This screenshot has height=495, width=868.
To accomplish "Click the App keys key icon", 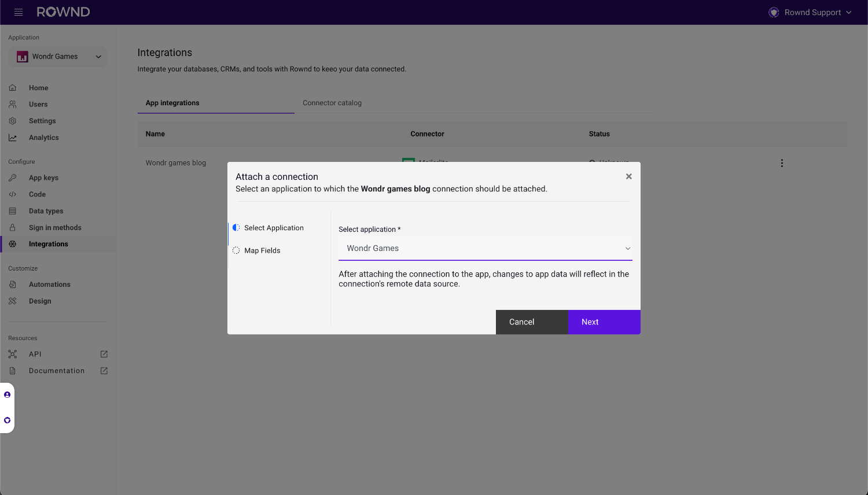I will (x=13, y=178).
